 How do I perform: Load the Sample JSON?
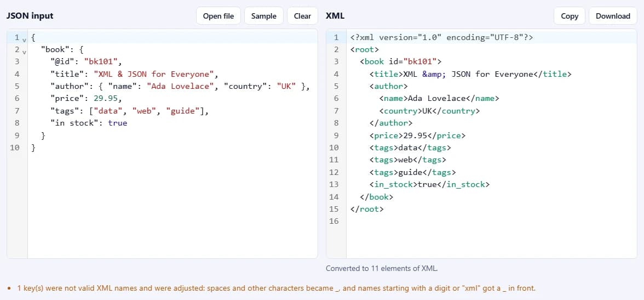[x=264, y=16]
